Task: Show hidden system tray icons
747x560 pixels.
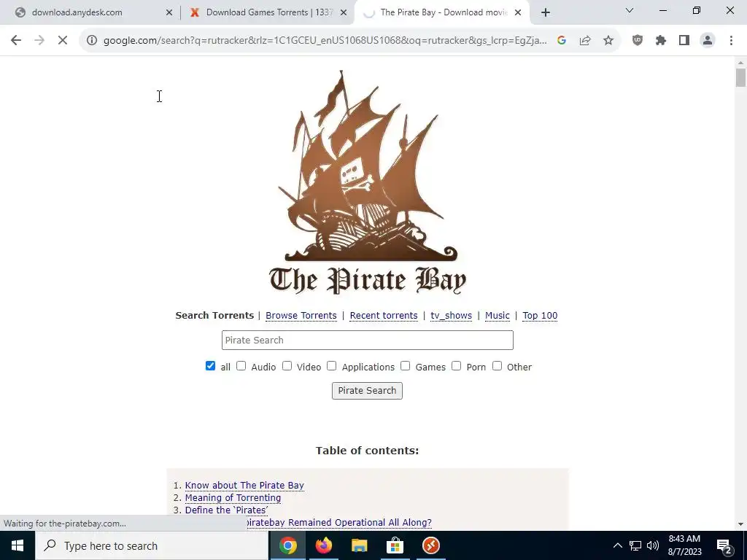Action: 617,545
